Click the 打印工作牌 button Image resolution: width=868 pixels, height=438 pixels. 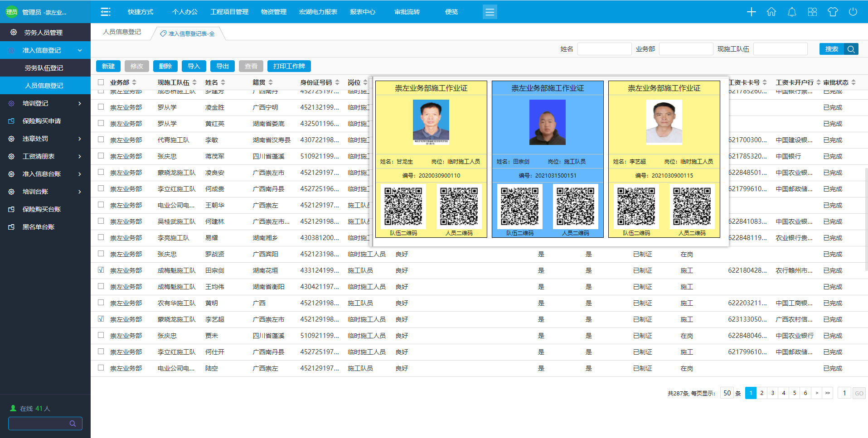pos(289,66)
